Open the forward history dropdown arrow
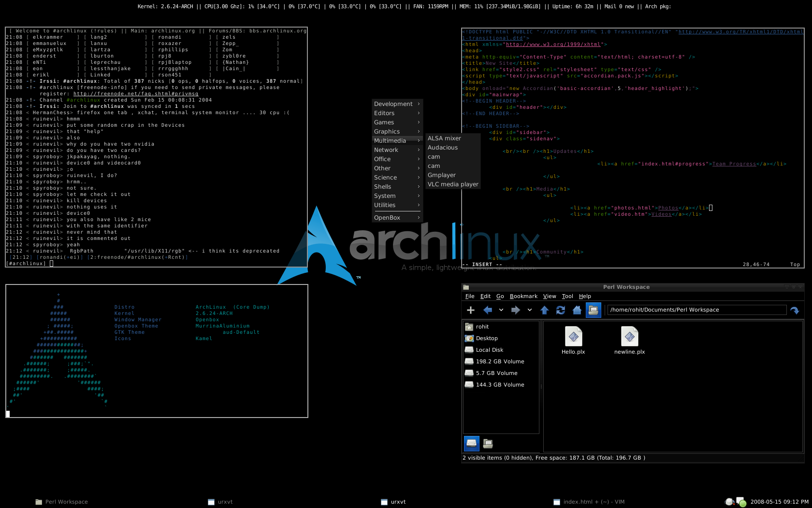This screenshot has width=812, height=508. pos(530,310)
